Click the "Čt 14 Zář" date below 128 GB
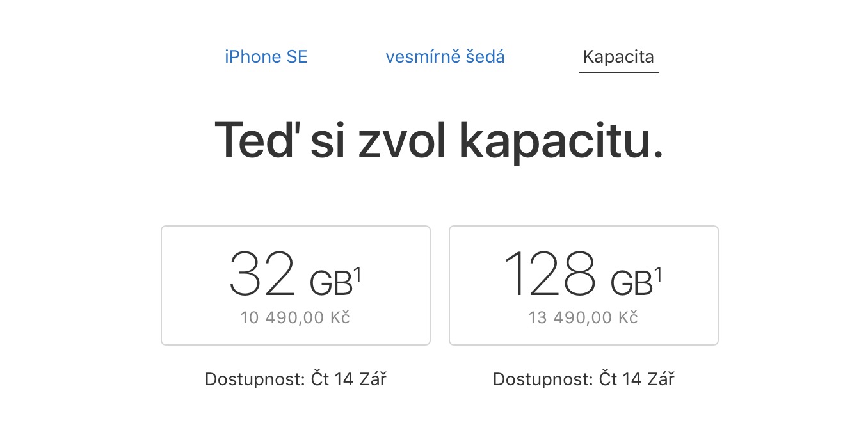868x430 pixels. 636,379
